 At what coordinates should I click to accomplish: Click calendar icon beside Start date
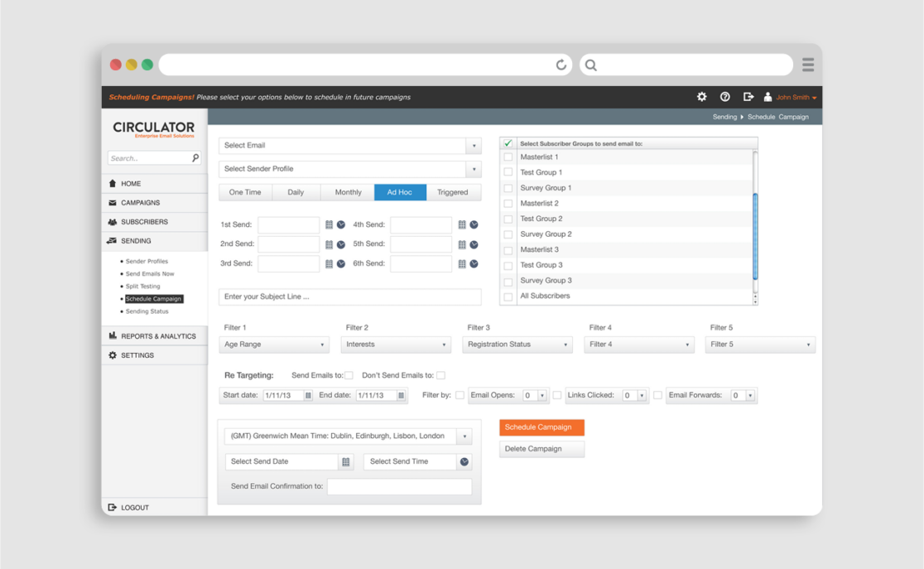(308, 396)
